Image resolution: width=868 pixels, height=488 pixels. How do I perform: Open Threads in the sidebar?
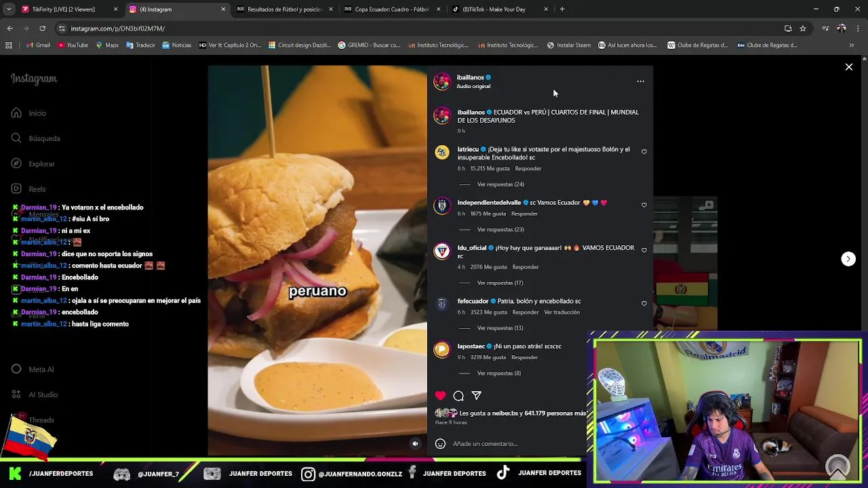coord(41,420)
